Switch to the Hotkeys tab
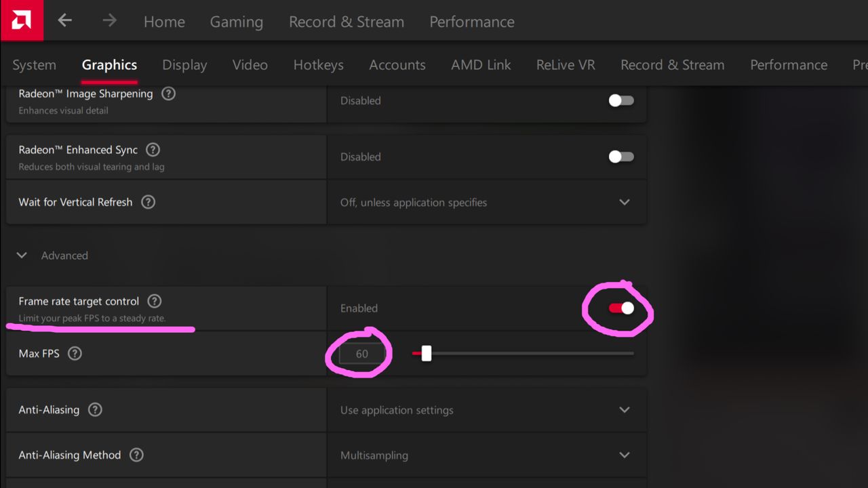The image size is (868, 488). tap(318, 65)
